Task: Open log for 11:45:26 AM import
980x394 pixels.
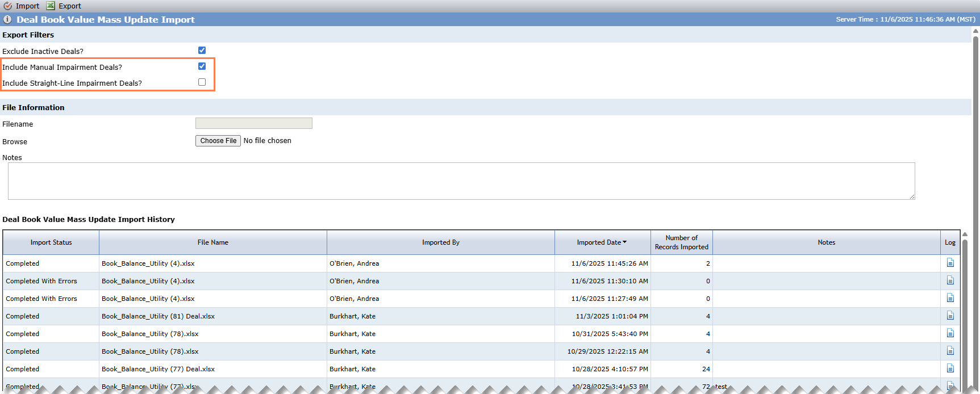Action: click(x=950, y=263)
